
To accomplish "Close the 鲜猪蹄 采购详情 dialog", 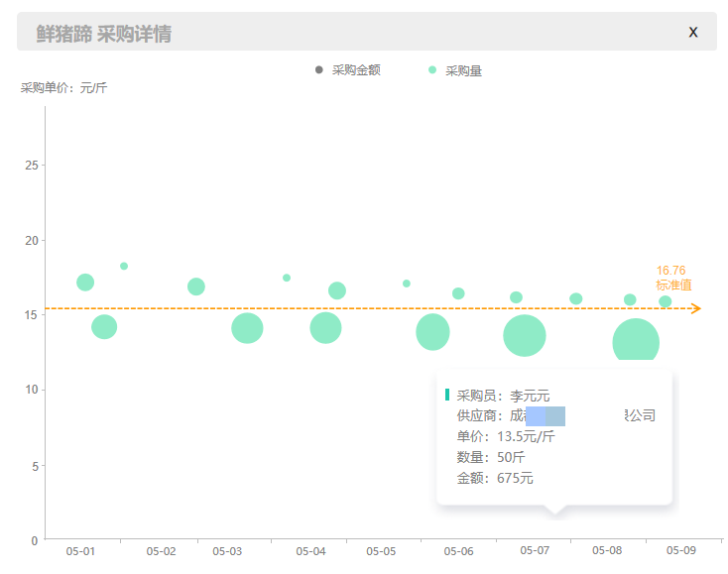I will pos(692,32).
